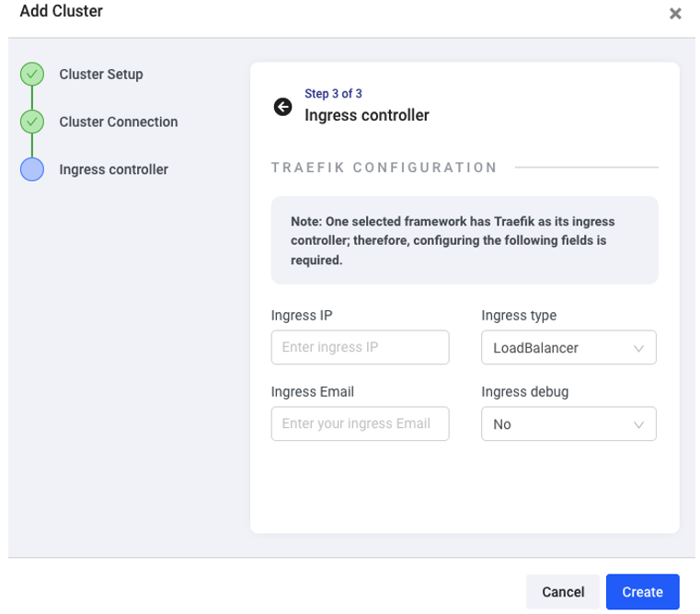700x614 pixels.
Task: Click the Traefik Configuration section heading
Action: pos(384,168)
